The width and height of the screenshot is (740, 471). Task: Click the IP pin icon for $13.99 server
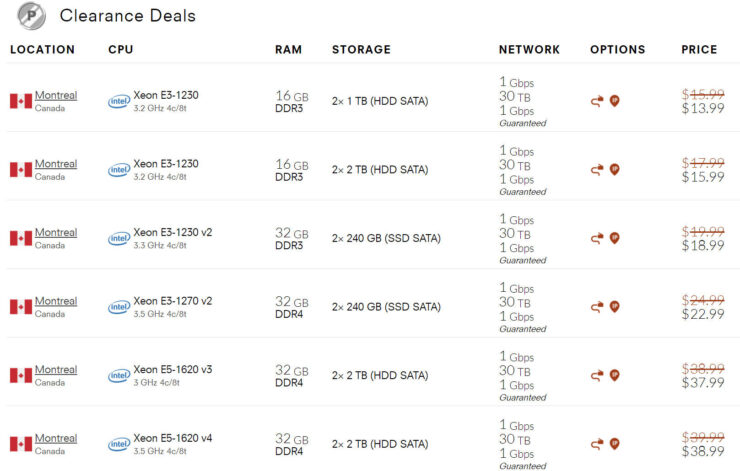614,101
